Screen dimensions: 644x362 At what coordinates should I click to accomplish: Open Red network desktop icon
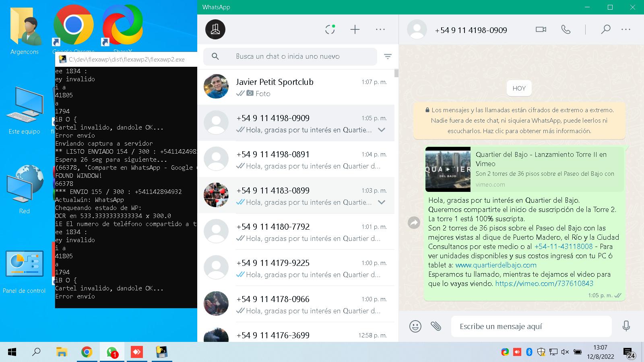25,189
